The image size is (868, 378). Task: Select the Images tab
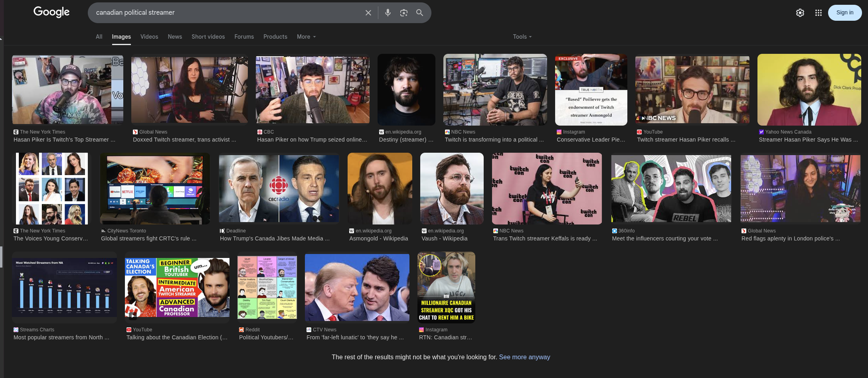click(121, 37)
